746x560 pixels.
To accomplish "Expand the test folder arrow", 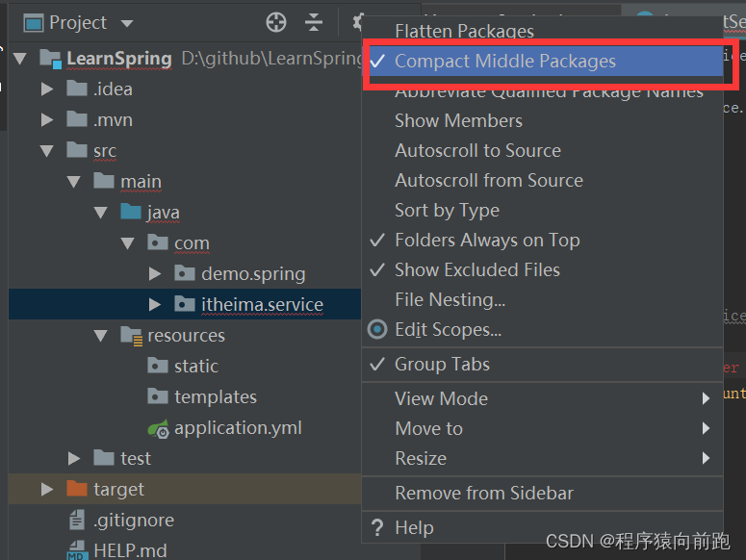I will tap(74, 458).
